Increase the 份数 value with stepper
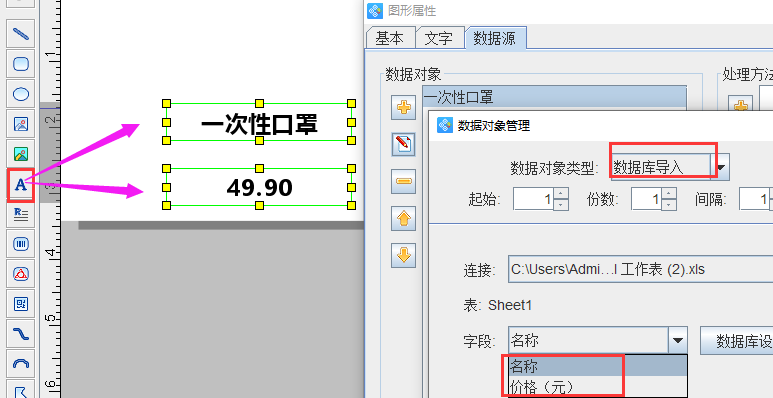The image size is (773, 398). tap(668, 193)
